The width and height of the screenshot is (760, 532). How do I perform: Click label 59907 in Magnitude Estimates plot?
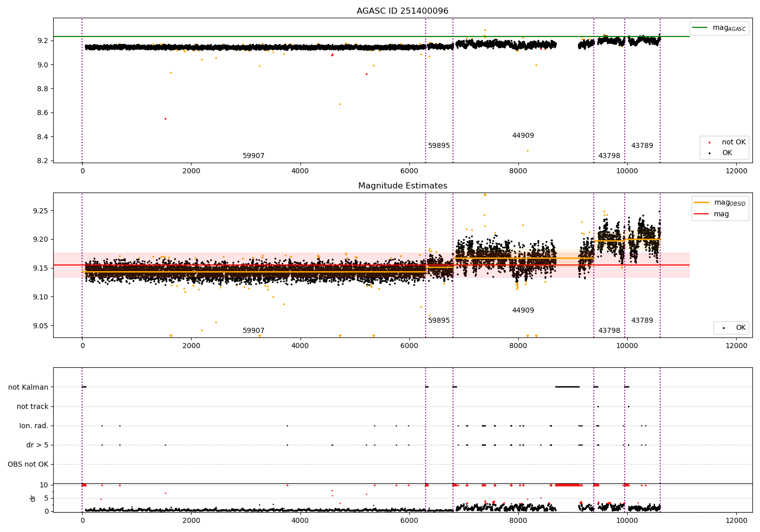click(x=253, y=331)
